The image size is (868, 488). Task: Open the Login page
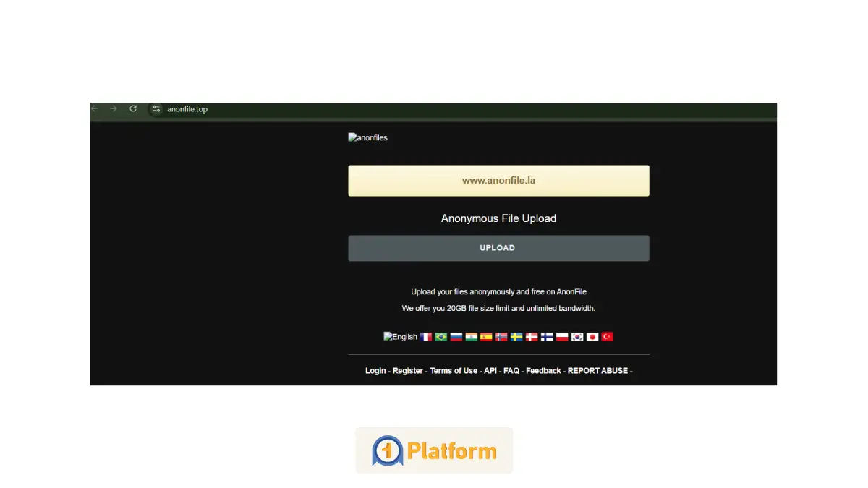click(375, 370)
